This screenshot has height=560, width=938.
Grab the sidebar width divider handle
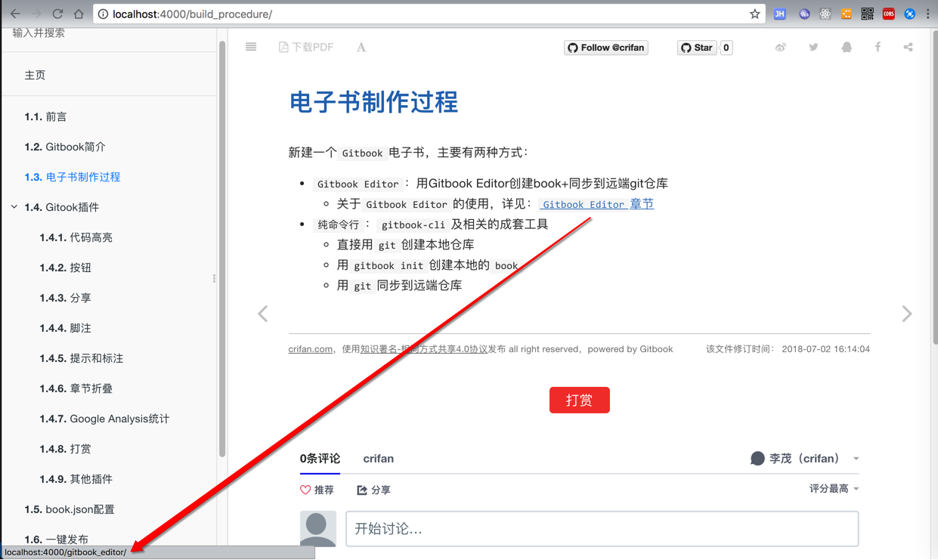215,279
